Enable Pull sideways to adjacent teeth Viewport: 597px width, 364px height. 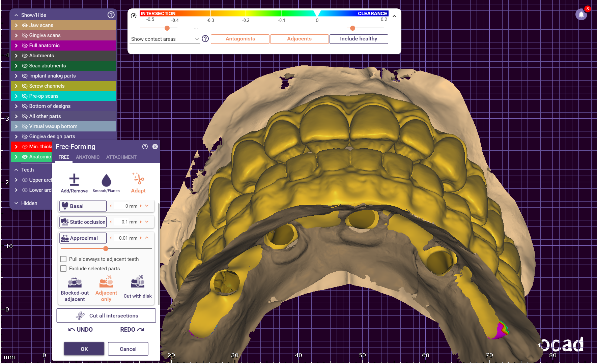click(63, 259)
